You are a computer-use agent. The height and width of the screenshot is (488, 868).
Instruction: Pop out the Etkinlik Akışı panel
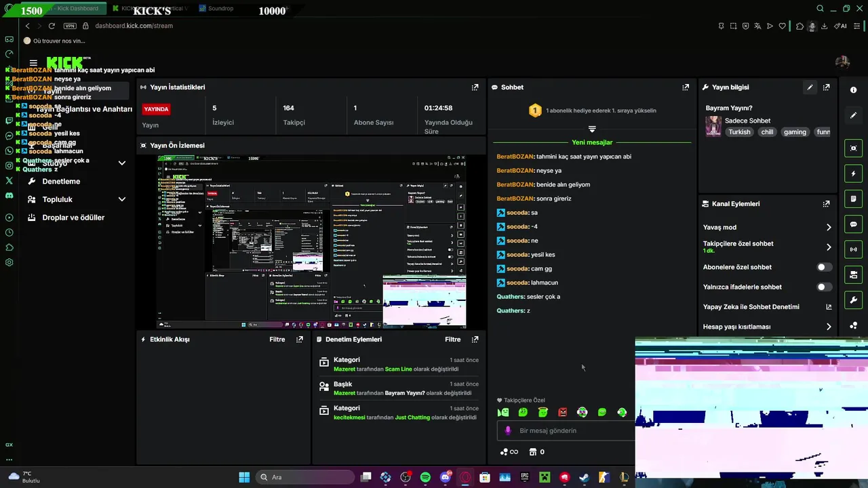click(299, 340)
